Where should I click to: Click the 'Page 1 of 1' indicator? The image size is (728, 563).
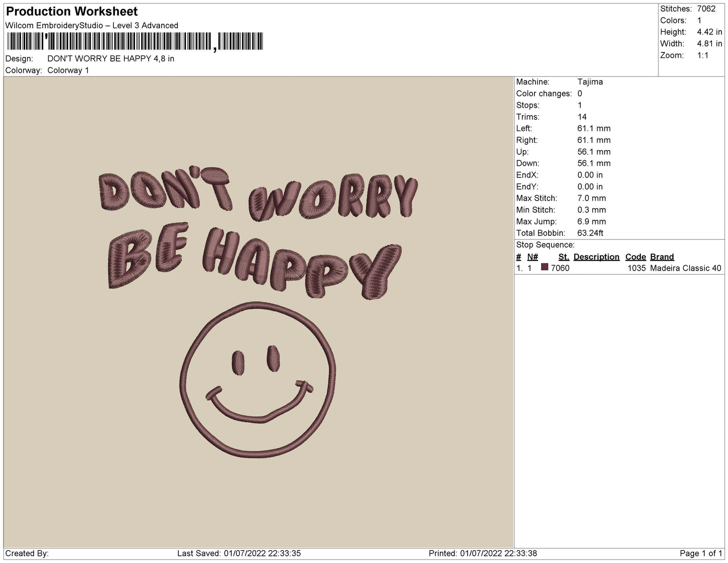pos(701,553)
